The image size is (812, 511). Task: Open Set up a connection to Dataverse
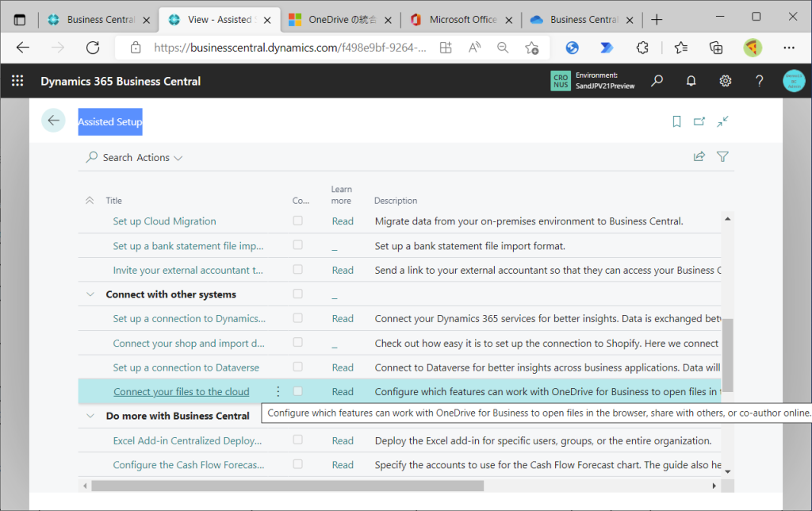click(186, 367)
